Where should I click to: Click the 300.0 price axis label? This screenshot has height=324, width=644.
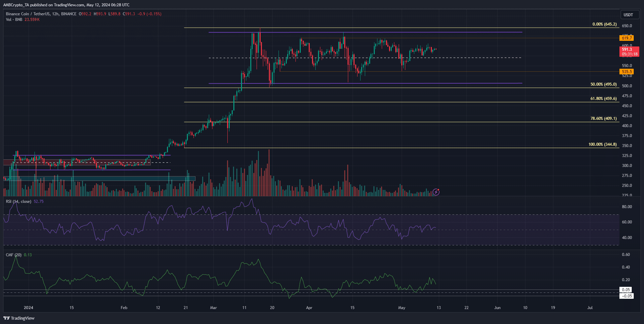pyautogui.click(x=627, y=166)
